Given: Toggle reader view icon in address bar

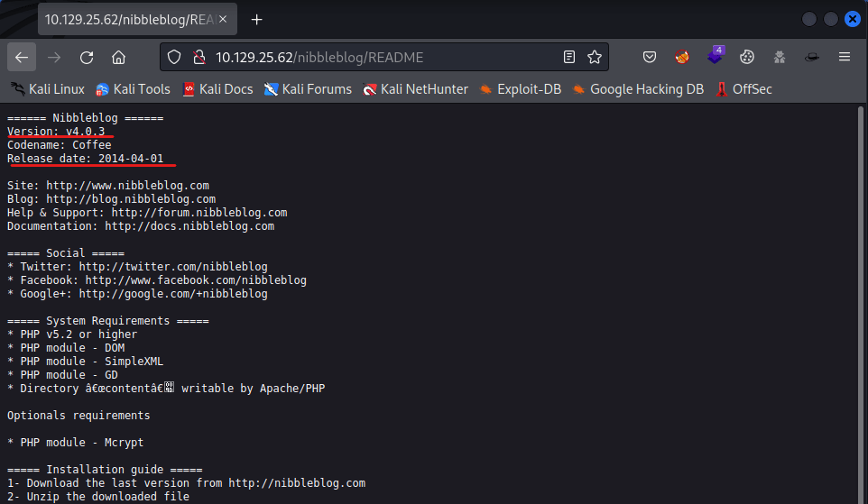Looking at the screenshot, I should coord(568,57).
